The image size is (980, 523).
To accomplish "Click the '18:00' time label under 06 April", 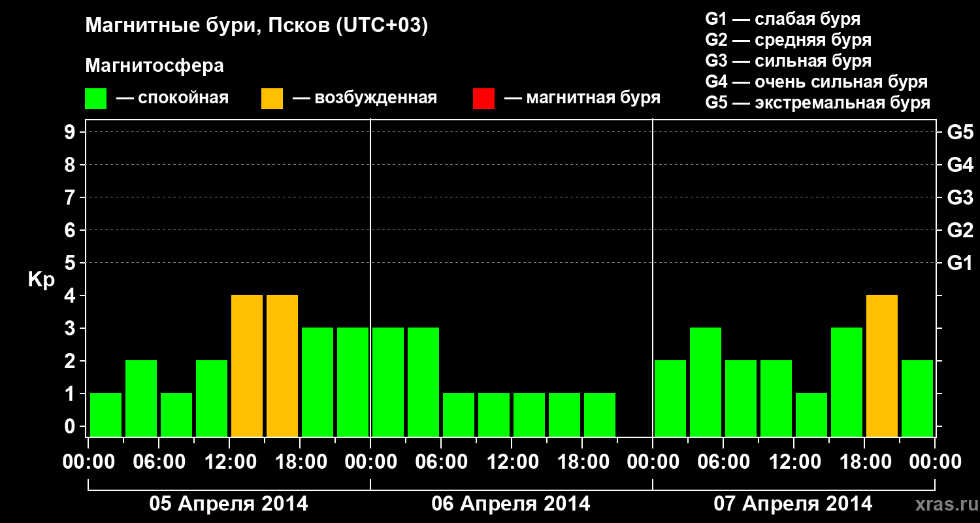I will pyautogui.click(x=582, y=462).
